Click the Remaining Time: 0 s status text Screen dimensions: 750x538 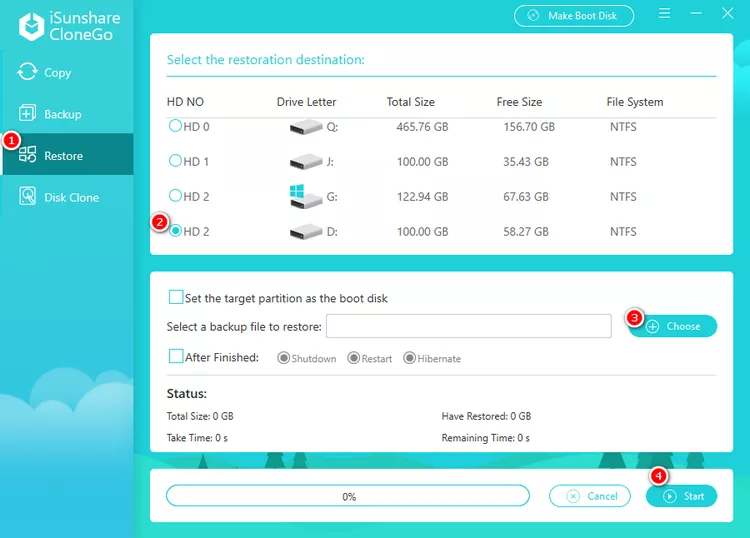pyautogui.click(x=485, y=438)
